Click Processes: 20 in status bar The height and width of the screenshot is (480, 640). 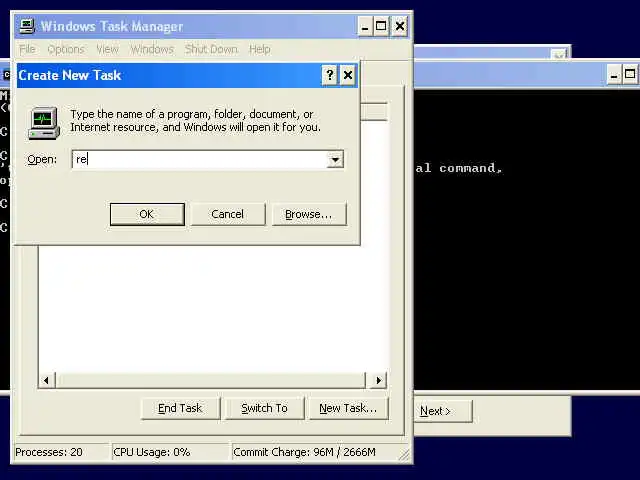[49, 452]
